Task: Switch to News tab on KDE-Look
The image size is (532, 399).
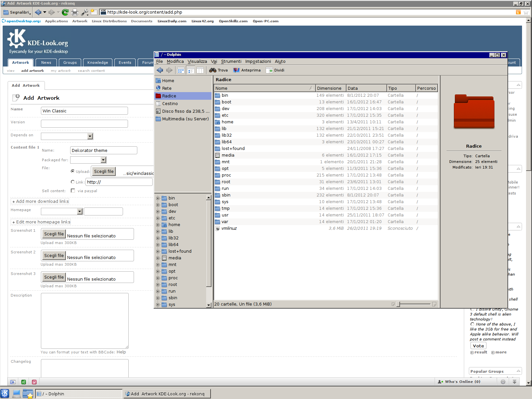Action: tap(46, 63)
